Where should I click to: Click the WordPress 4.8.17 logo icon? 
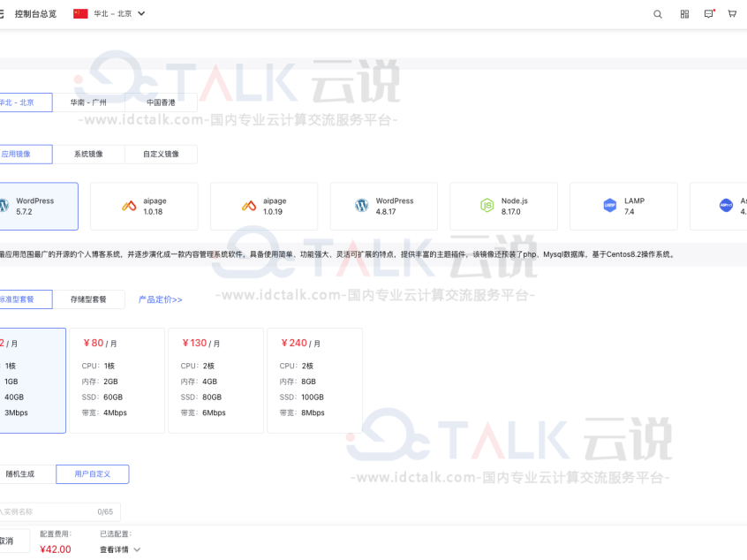362,206
